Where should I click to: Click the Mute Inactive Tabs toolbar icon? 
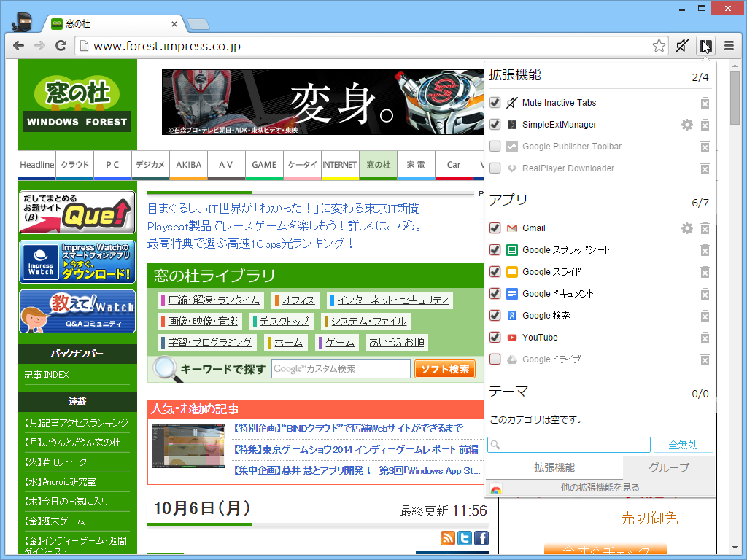681,45
